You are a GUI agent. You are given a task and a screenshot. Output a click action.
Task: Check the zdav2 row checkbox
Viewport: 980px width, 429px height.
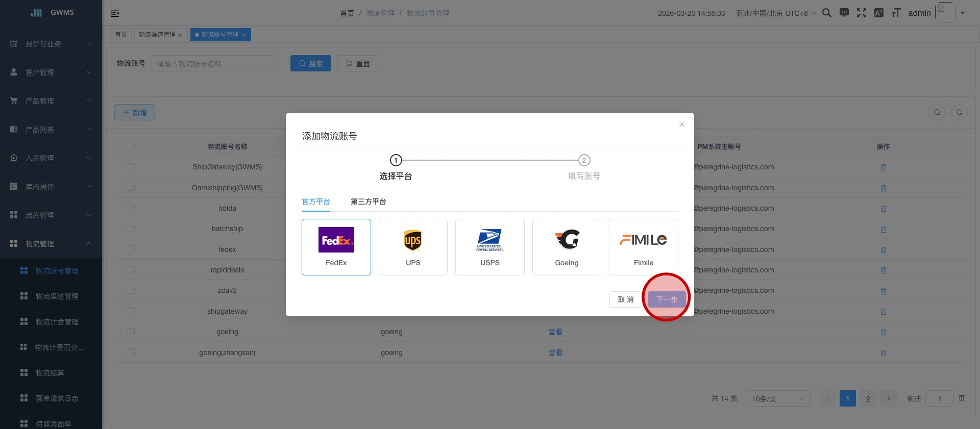click(x=131, y=290)
